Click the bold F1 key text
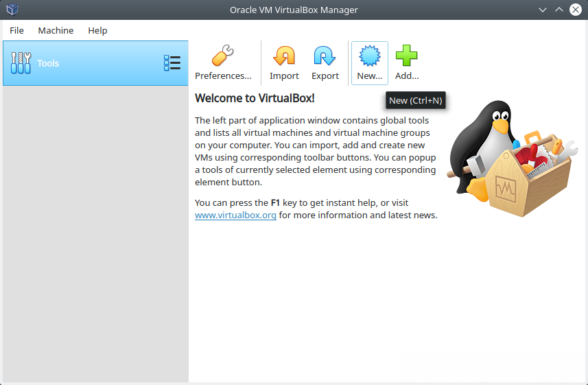Screen dimensions: 588x385 click(x=275, y=202)
